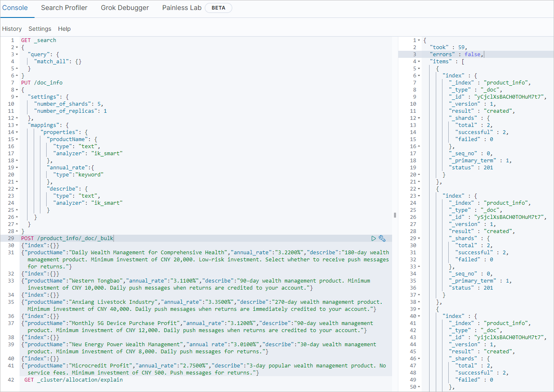554x392 pixels.
Task: Open the History panel
Action: click(x=12, y=29)
